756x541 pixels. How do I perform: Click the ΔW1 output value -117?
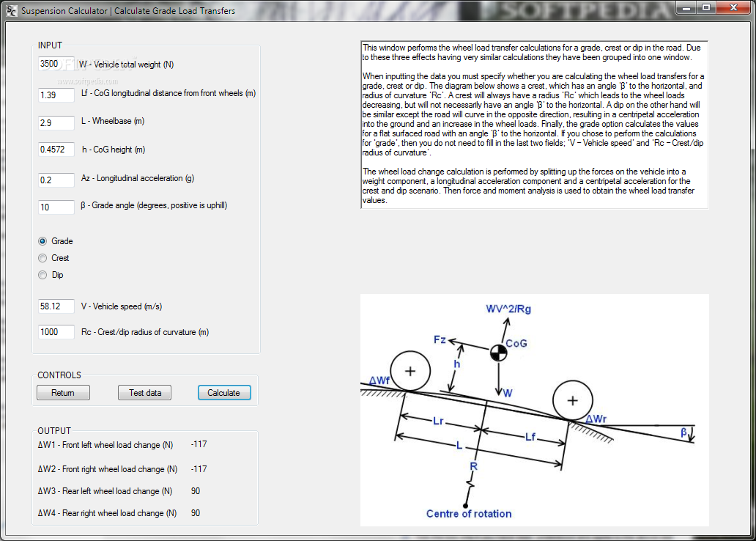coord(199,444)
